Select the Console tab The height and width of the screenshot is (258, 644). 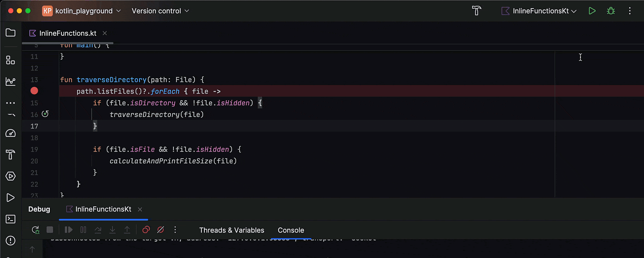[291, 230]
